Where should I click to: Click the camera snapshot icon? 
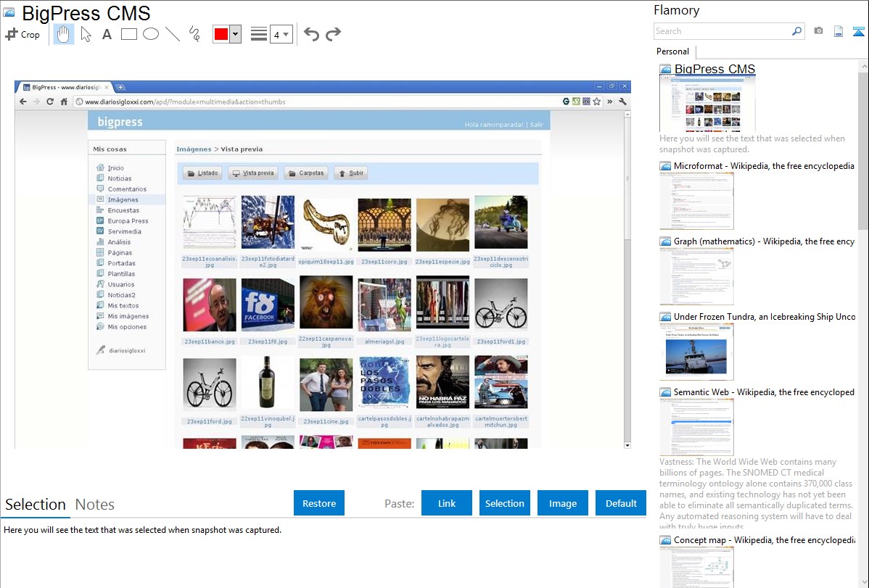(818, 31)
